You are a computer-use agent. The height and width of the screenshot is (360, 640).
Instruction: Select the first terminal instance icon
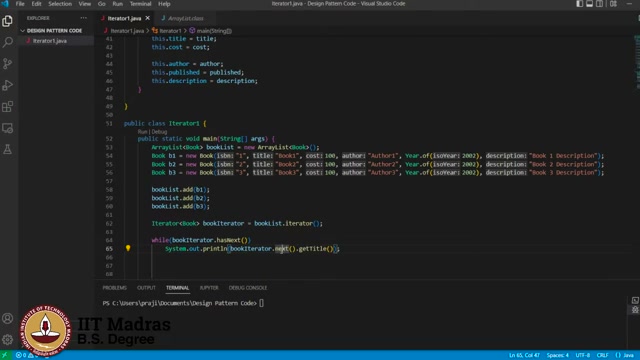point(635,300)
